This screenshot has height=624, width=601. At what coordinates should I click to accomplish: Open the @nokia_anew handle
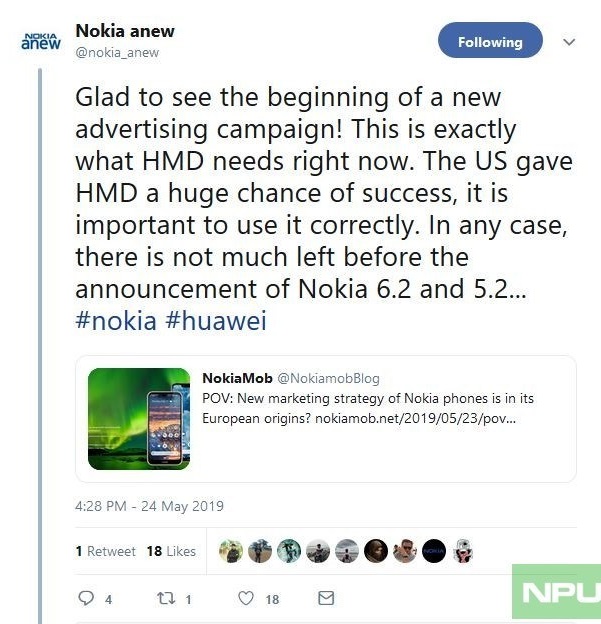tap(117, 53)
